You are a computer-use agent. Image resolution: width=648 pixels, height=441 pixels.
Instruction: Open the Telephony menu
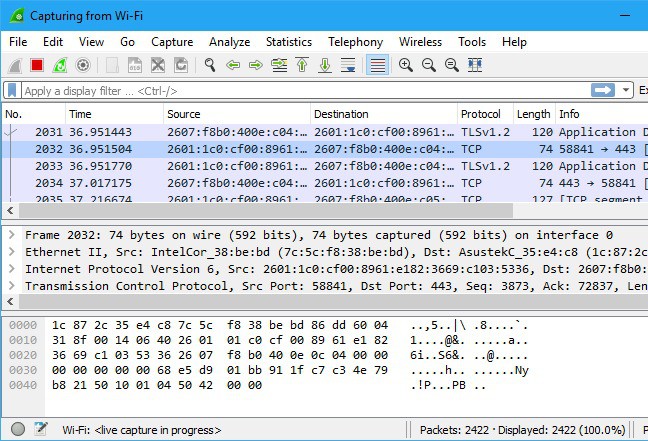pyautogui.click(x=355, y=42)
